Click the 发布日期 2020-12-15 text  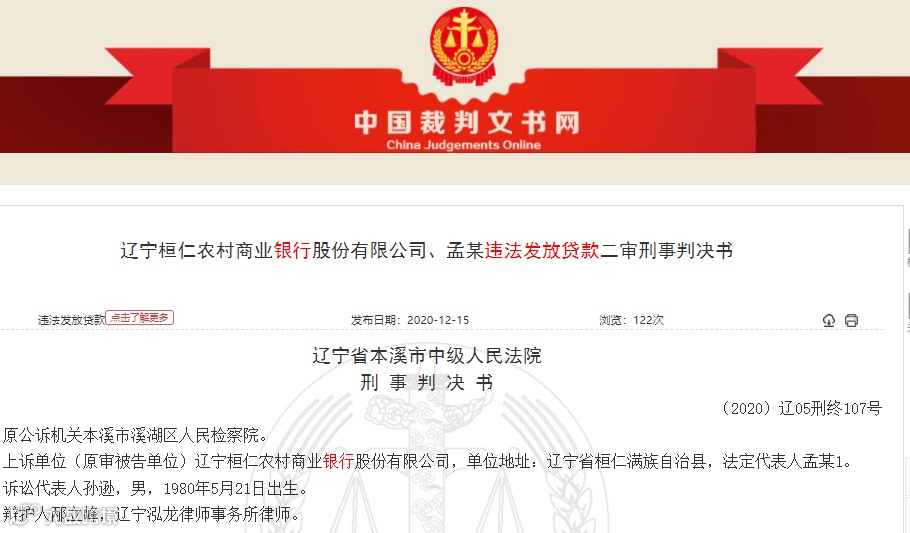[x=410, y=320]
